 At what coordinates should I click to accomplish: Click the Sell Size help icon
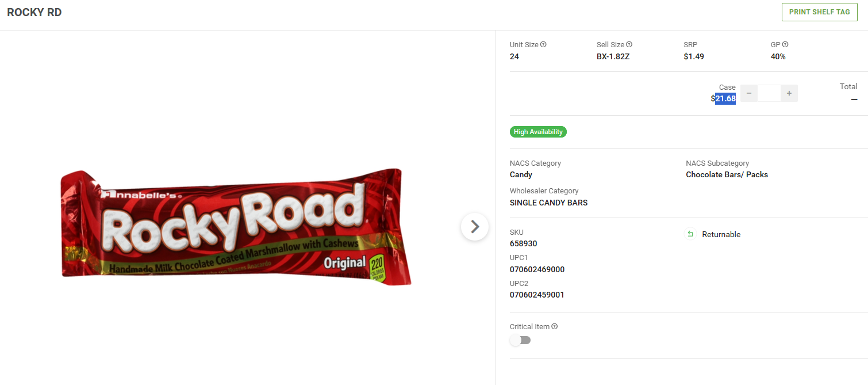click(629, 44)
